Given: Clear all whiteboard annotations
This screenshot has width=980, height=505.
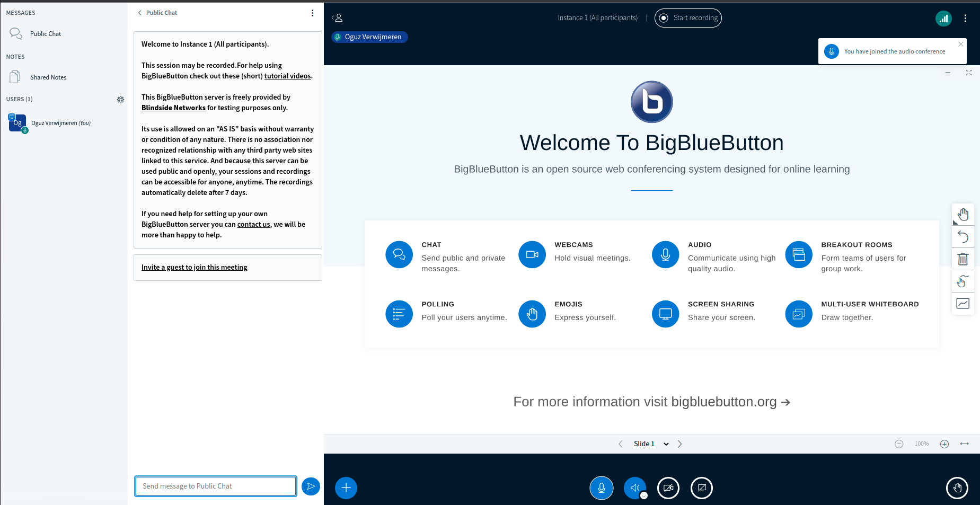Looking at the screenshot, I should click(x=963, y=259).
